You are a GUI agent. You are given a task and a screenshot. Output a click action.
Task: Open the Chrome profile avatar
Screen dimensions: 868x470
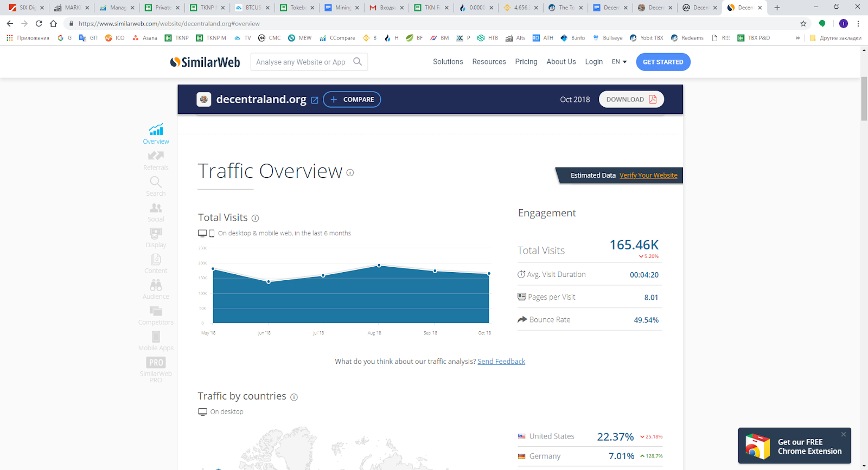pos(843,23)
